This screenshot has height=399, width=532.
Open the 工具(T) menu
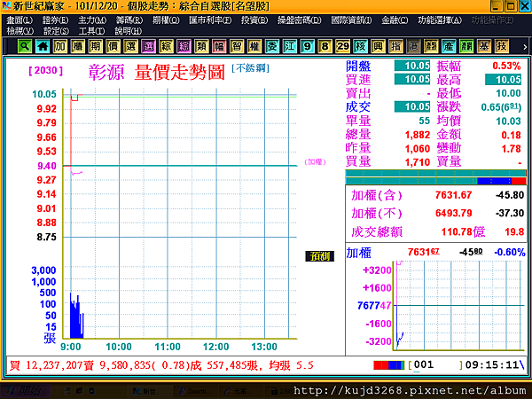point(91,31)
